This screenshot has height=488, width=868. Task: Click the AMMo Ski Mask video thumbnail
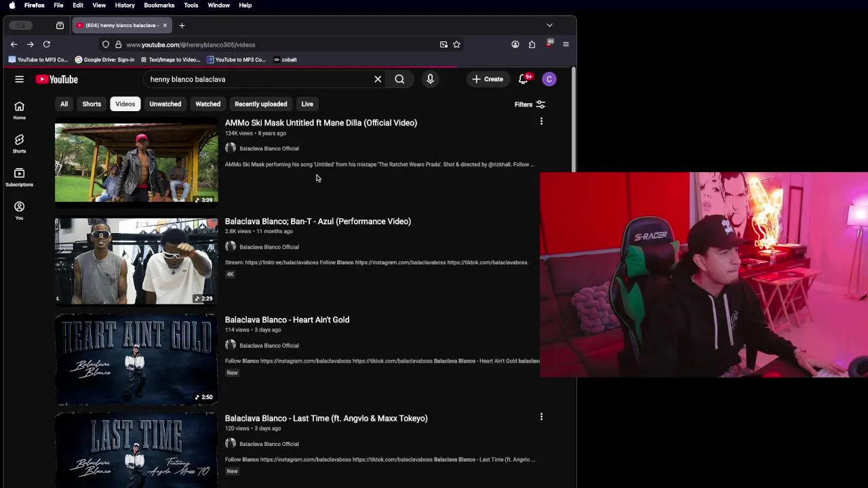(136, 163)
